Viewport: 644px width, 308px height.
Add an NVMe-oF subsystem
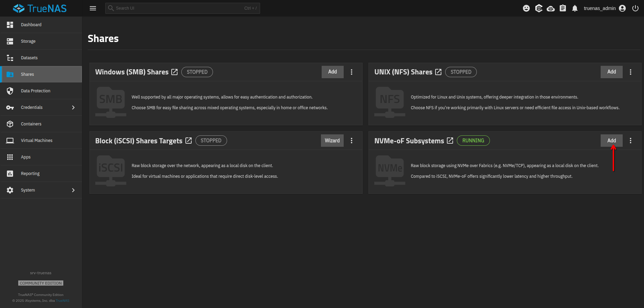[612, 141]
